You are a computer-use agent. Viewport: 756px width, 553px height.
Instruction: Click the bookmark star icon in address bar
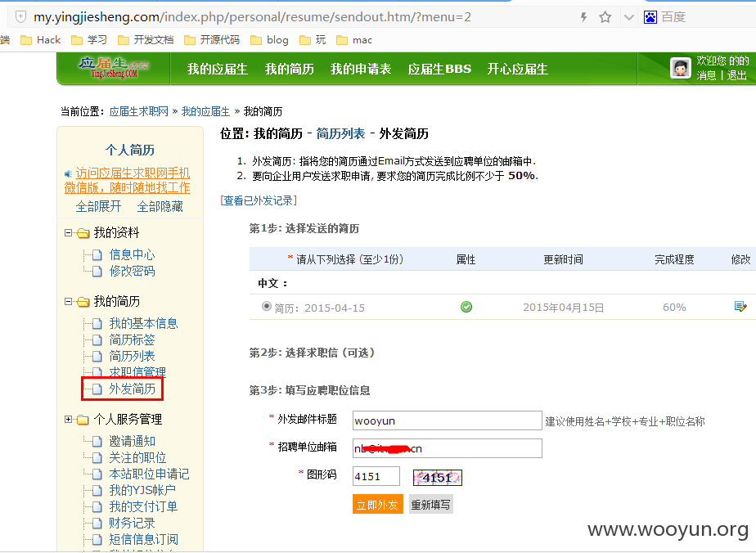coord(605,17)
